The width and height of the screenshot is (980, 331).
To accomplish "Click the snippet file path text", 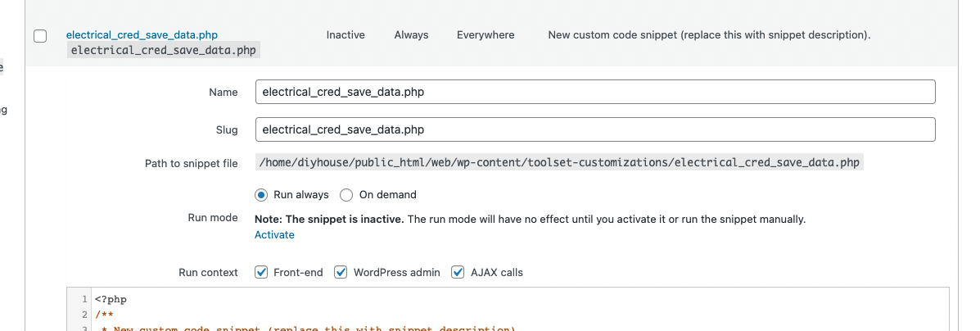I will point(558,163).
